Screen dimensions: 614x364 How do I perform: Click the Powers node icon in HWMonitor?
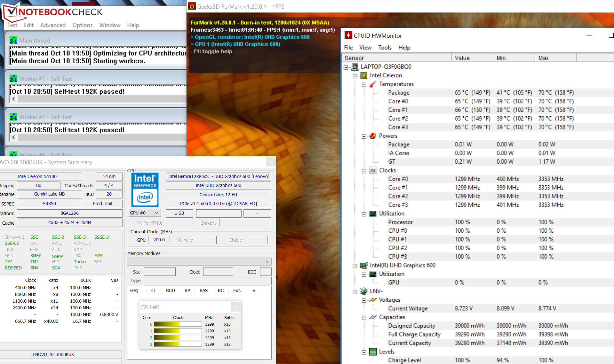click(373, 136)
